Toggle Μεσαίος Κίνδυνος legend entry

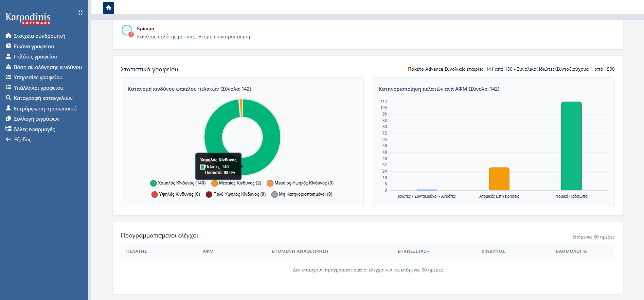coord(236,183)
